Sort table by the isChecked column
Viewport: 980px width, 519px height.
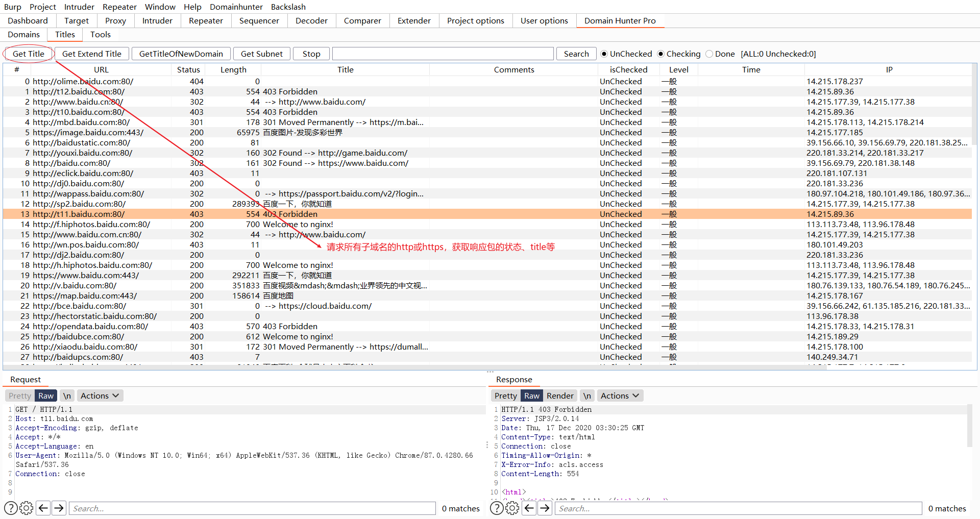point(628,69)
